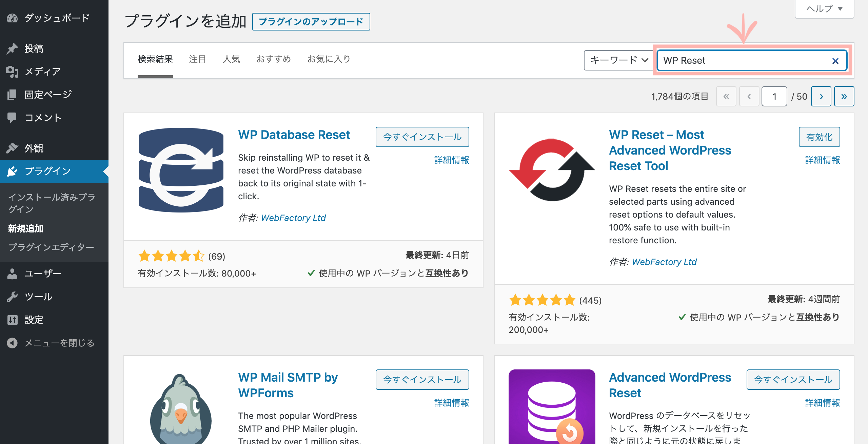
Task: Collapse the menu with the arrow icon
Action: [12, 343]
